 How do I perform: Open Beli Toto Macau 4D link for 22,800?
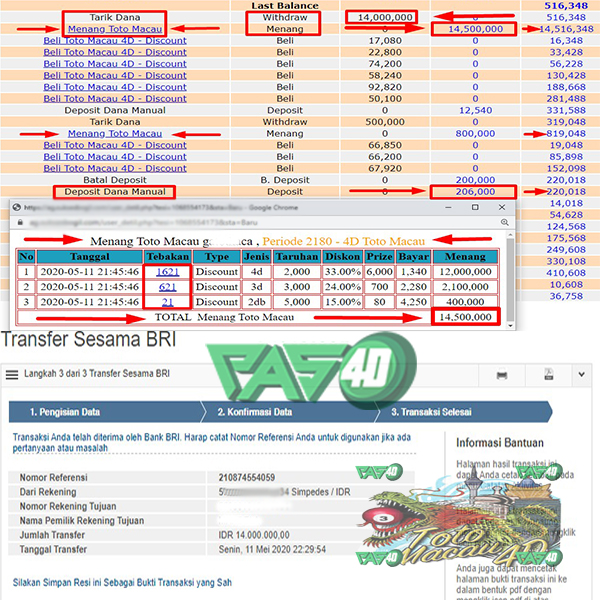115,52
